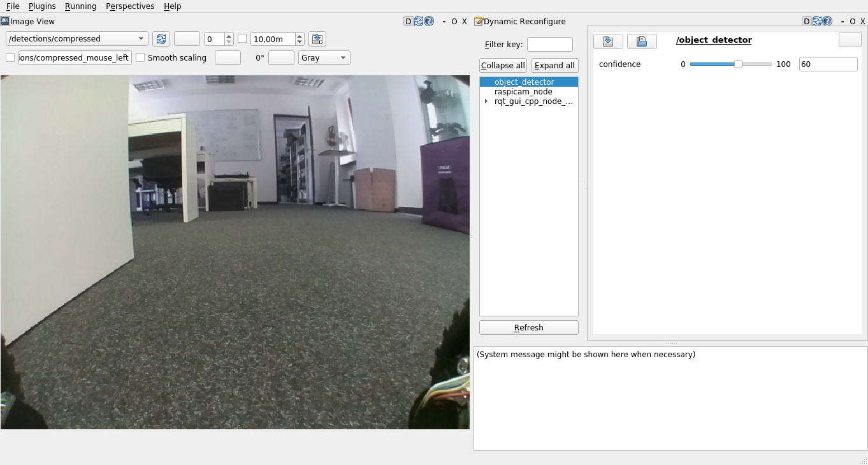Viewport: 868px width, 465px height.
Task: Open the Plugins menu
Action: (42, 6)
